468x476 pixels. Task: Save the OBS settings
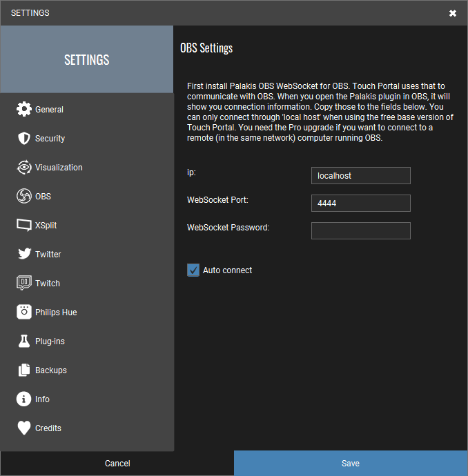(351, 464)
